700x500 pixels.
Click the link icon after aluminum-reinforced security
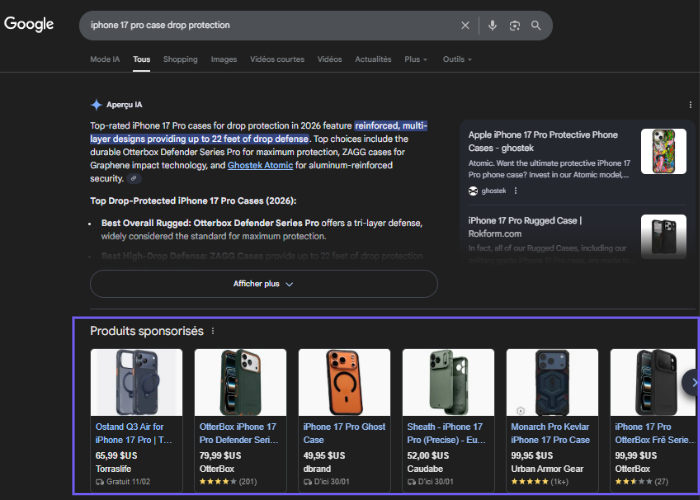tap(133, 178)
